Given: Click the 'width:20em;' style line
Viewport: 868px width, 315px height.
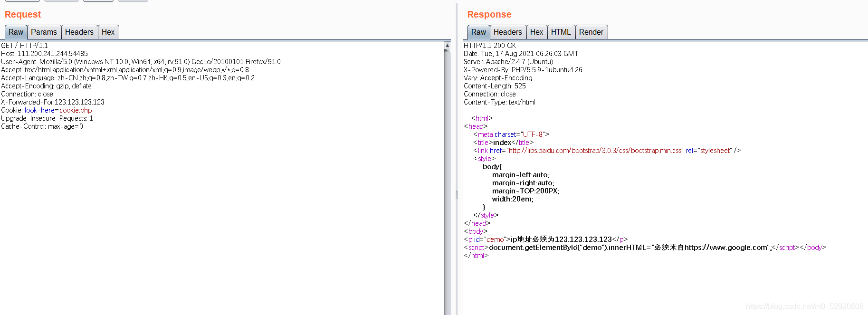Looking at the screenshot, I should pos(513,199).
